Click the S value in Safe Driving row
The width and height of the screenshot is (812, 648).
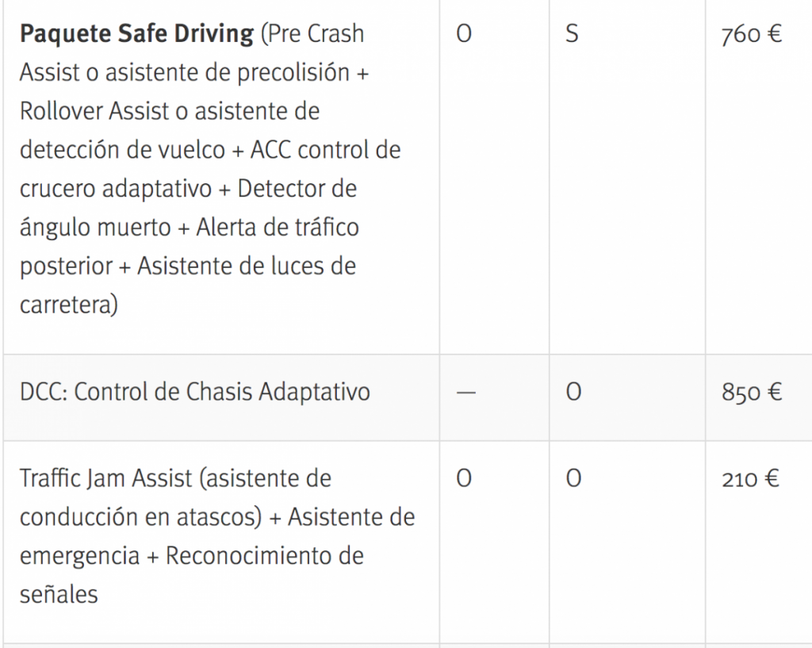[x=572, y=36]
